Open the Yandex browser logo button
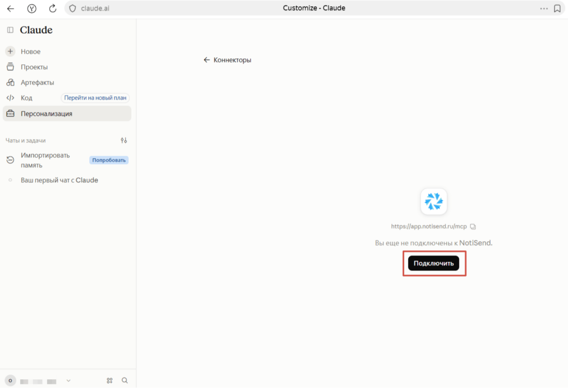 pos(32,8)
